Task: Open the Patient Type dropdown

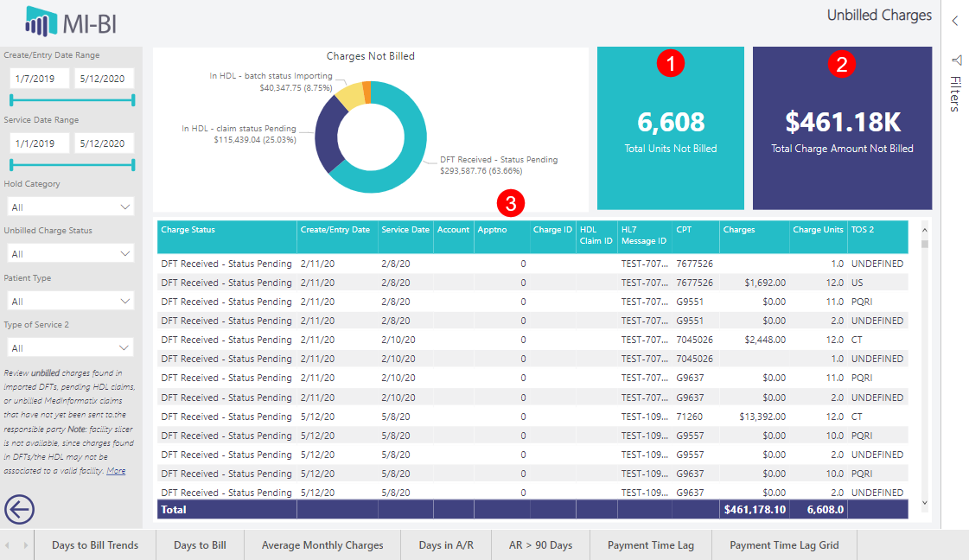Action: point(70,300)
